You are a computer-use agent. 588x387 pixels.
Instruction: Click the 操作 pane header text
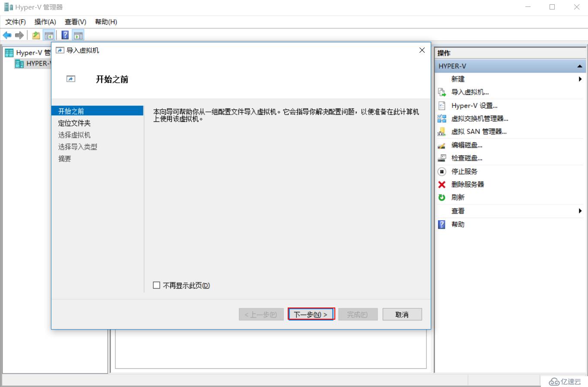(x=444, y=53)
